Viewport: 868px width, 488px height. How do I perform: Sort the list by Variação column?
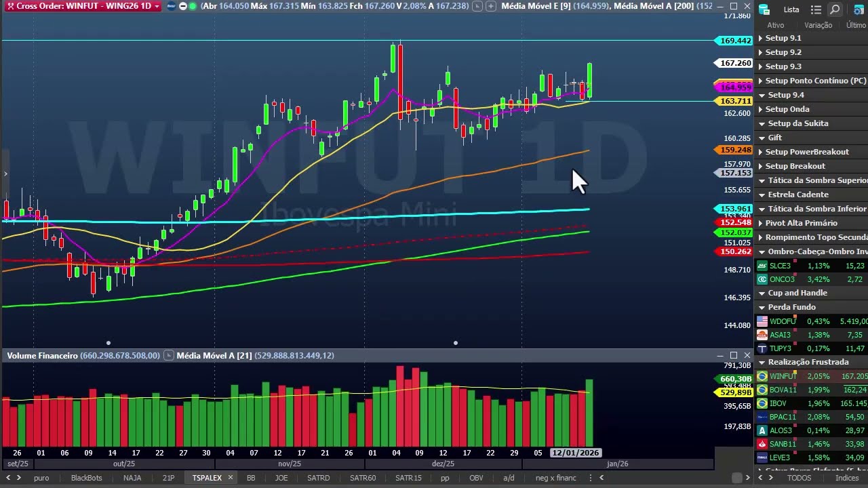coord(818,25)
